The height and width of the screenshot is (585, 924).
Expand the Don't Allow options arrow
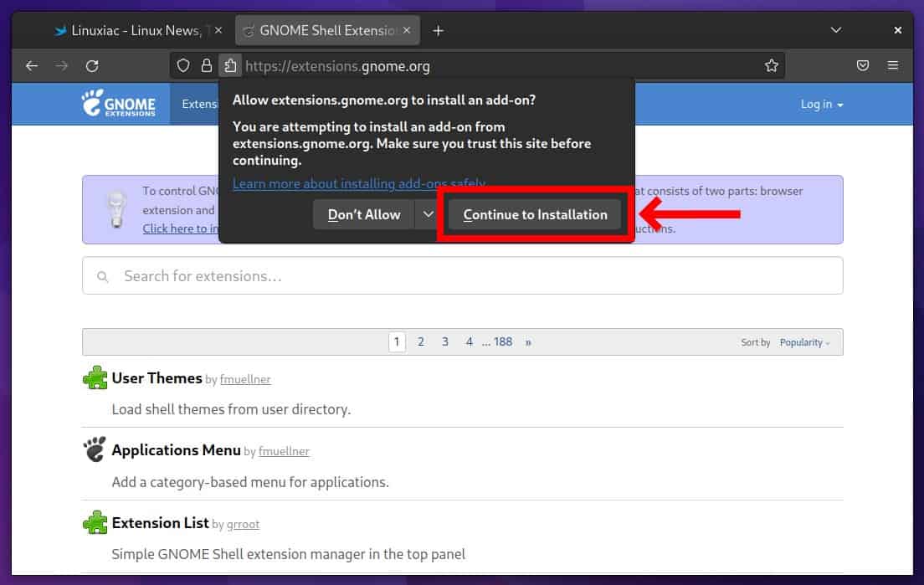[428, 214]
